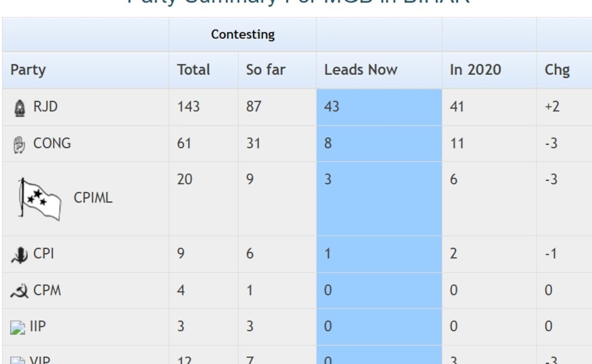
Task: Click the broken image icon beside IIP
Action: click(18, 328)
